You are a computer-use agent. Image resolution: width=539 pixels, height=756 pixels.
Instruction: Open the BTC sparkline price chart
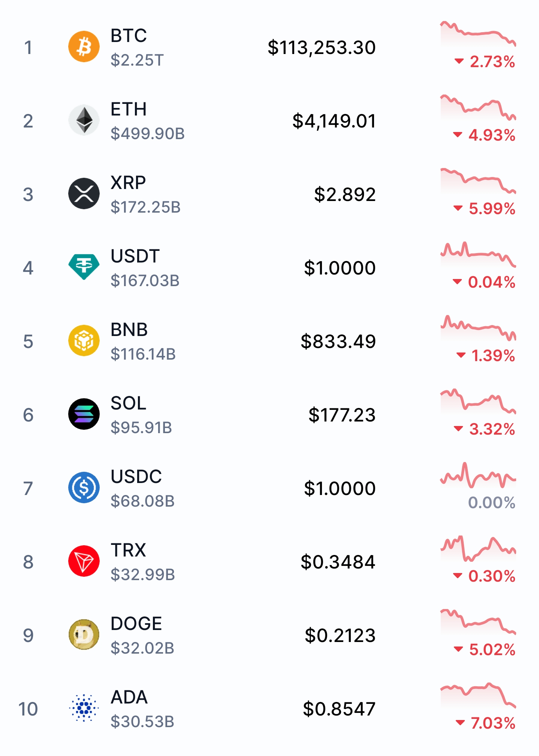478,34
